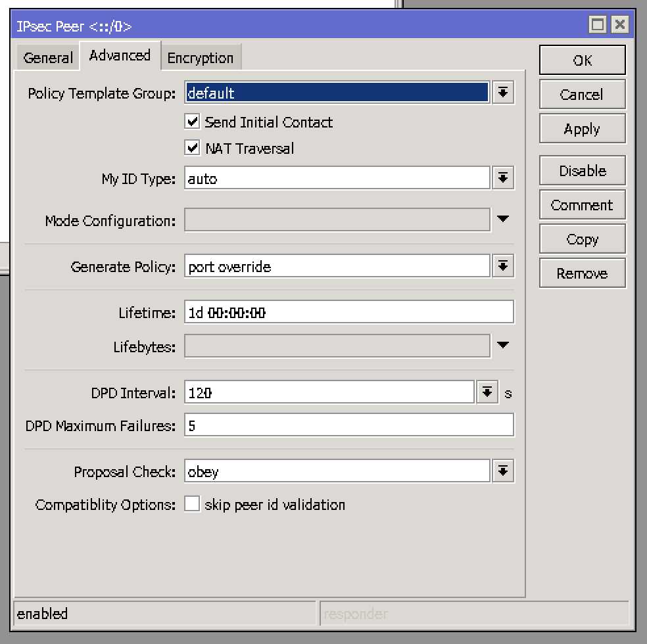This screenshot has width=647, height=644.
Task: Uncheck NAT Traversal option
Action: (x=192, y=148)
